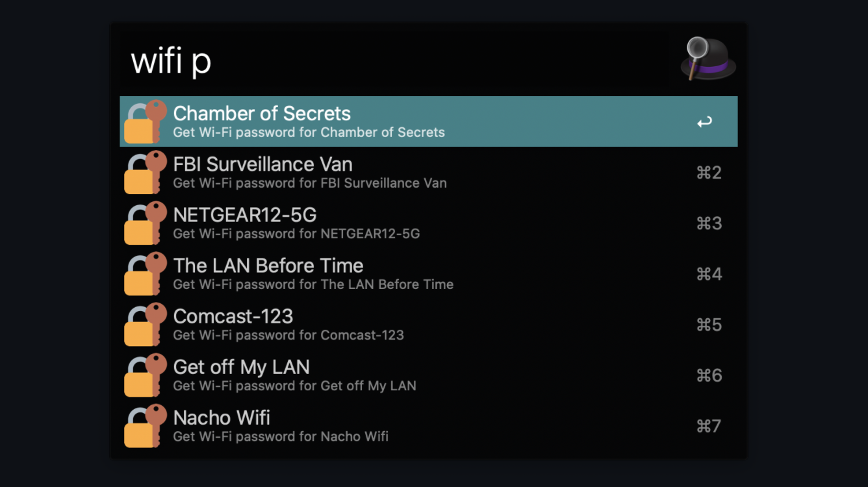Viewport: 868px width, 487px height.
Task: Click lock-key icon beside Chamber of Secrets
Action: [146, 121]
